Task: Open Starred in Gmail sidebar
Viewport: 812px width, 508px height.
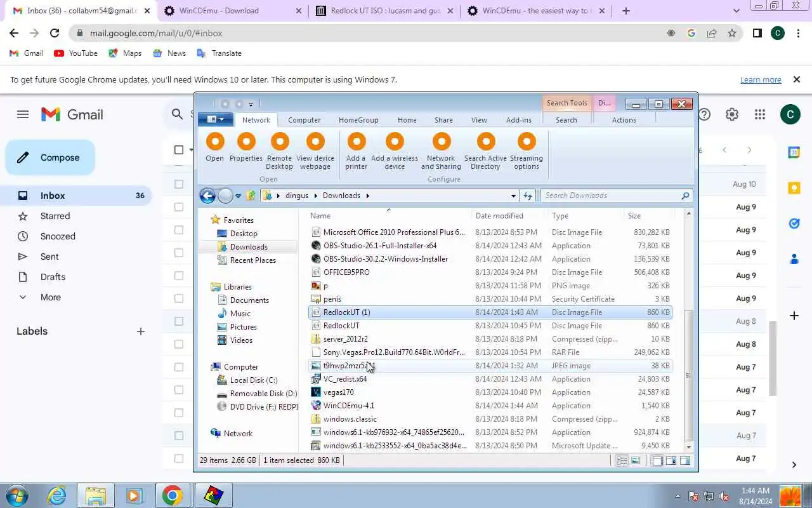Action: click(x=55, y=216)
